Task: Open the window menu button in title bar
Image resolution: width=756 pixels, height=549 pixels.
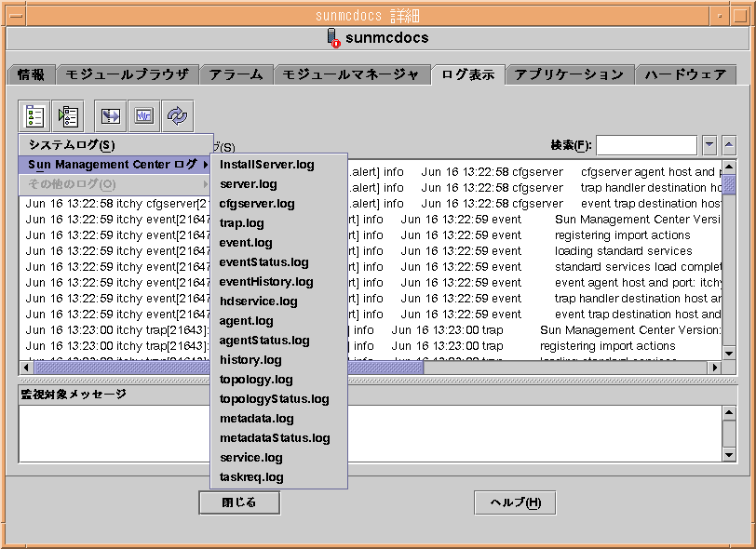Action: (x=16, y=16)
